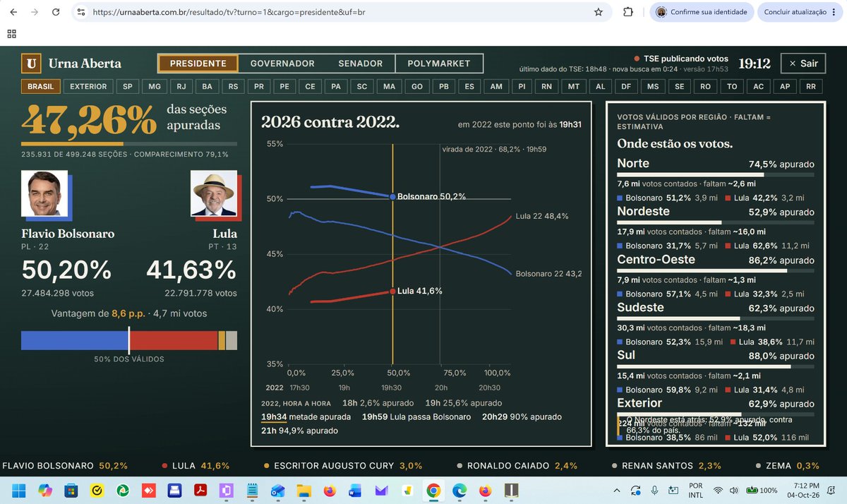This screenshot has width=847, height=504.
Task: Click the Urna Aberta U logo
Action: click(30, 64)
